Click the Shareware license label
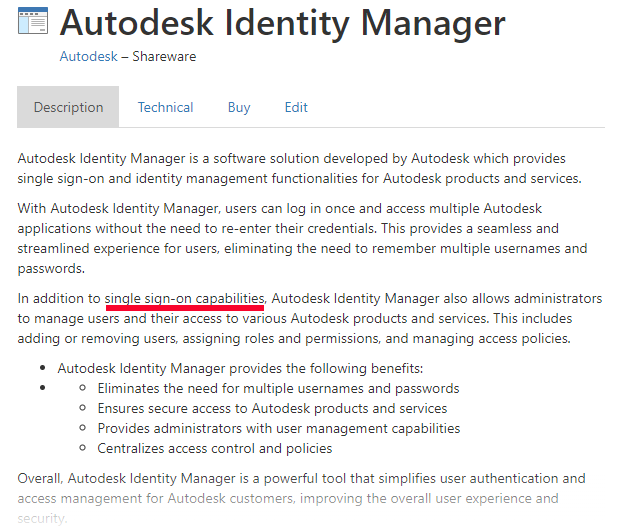Screen dimensions: 640x526 coord(164,57)
